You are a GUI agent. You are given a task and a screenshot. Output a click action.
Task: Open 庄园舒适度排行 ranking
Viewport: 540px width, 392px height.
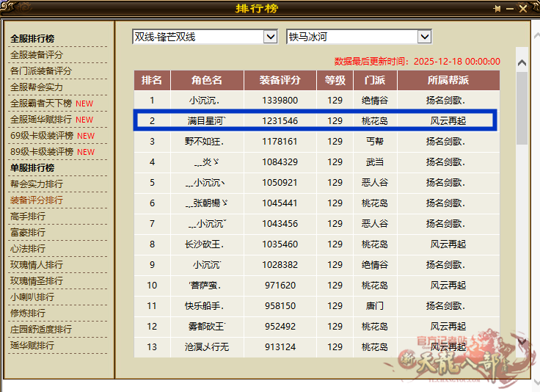[41, 330]
